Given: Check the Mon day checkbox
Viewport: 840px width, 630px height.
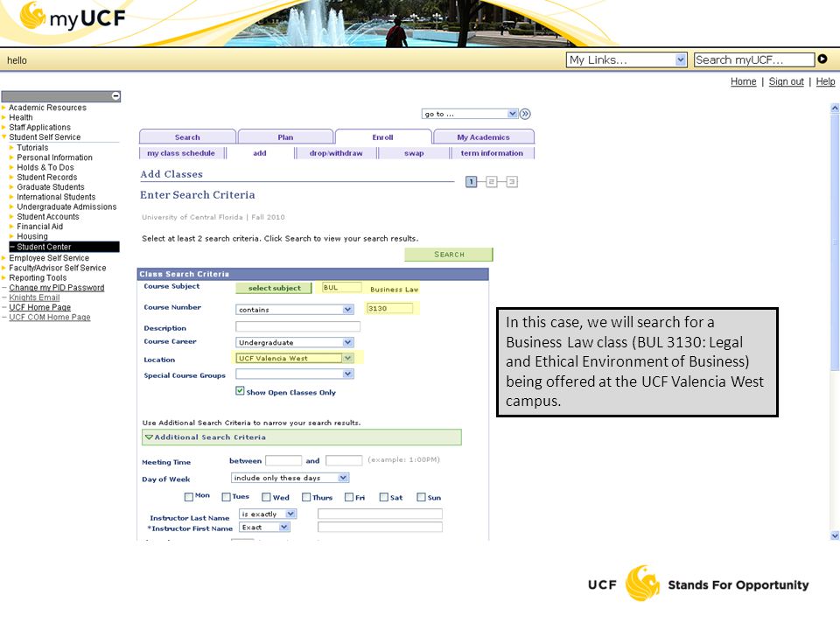Looking at the screenshot, I should coord(189,497).
